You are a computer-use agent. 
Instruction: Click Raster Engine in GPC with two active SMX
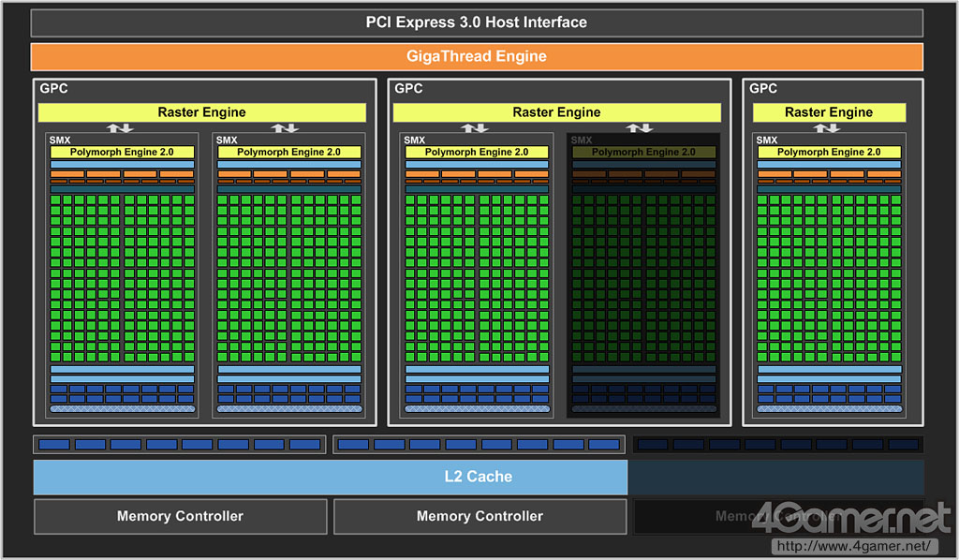[202, 112]
